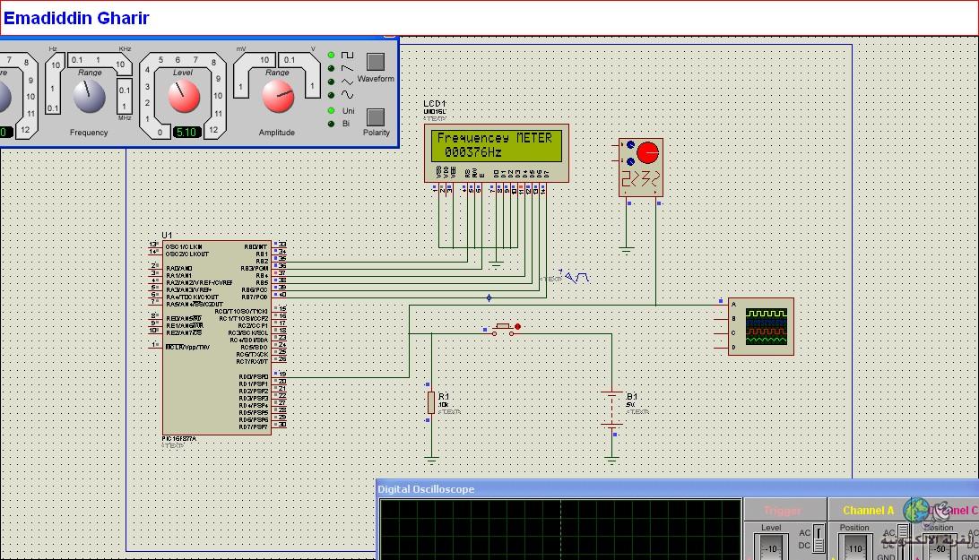Select the B1 battery component
This screenshot has width=979, height=560.
tap(611, 409)
